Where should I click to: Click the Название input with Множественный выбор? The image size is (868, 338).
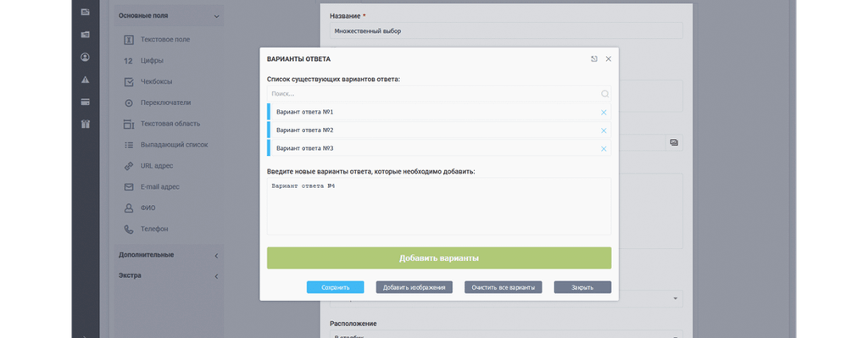click(506, 31)
